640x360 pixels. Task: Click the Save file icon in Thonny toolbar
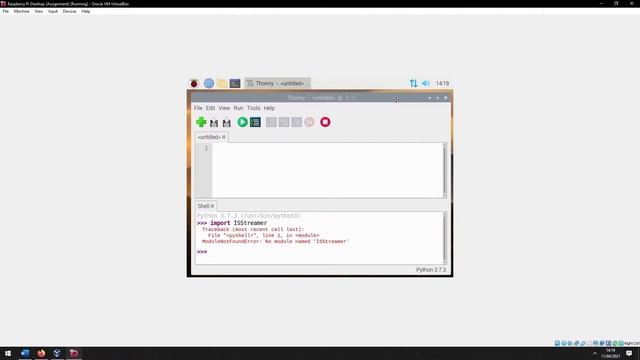[x=227, y=122]
